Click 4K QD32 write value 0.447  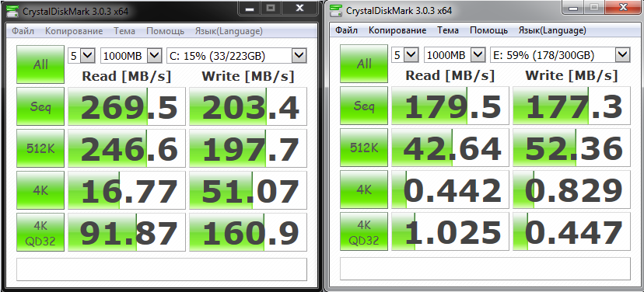572,231
